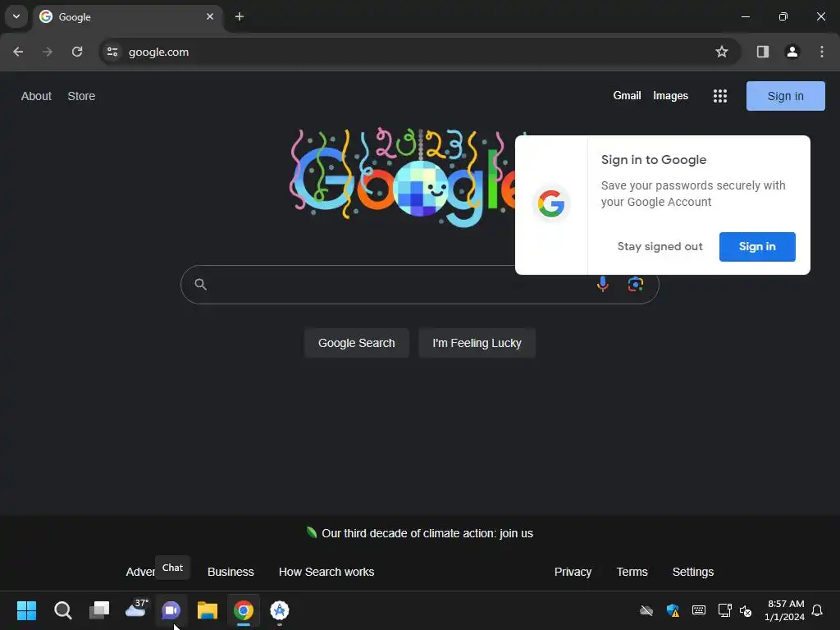
Task: Bookmark this tab with the star icon
Action: (722, 52)
